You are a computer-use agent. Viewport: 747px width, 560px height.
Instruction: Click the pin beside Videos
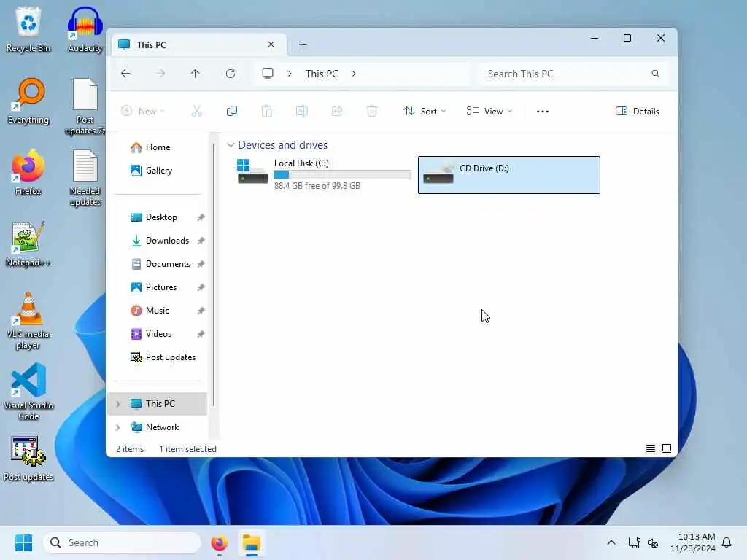(201, 334)
